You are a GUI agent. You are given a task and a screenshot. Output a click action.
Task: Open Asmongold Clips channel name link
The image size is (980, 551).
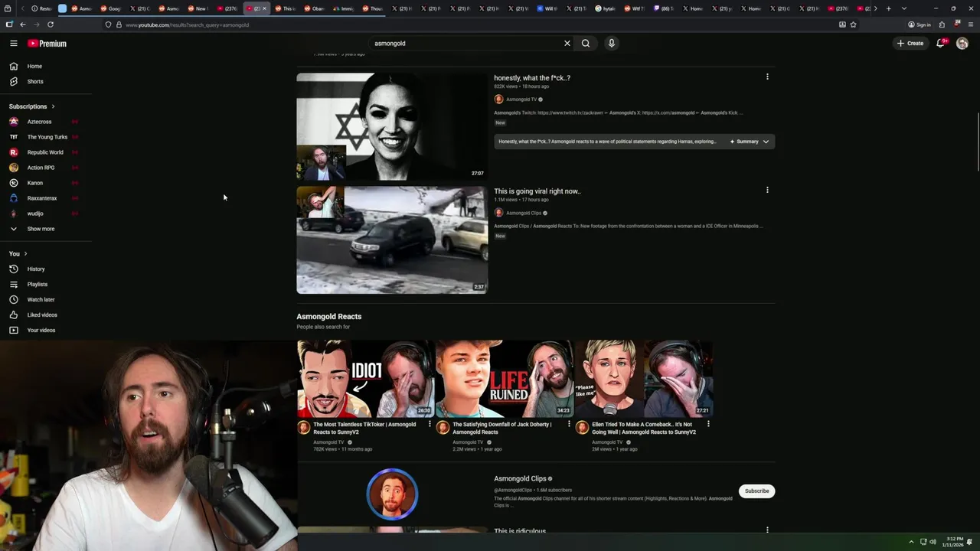[x=520, y=478]
